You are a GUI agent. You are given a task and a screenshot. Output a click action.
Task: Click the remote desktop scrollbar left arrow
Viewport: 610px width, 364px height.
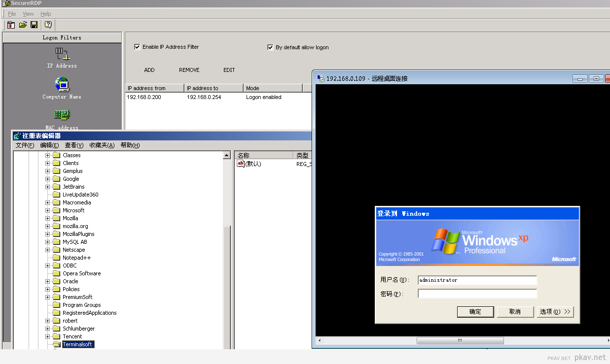tap(319, 340)
